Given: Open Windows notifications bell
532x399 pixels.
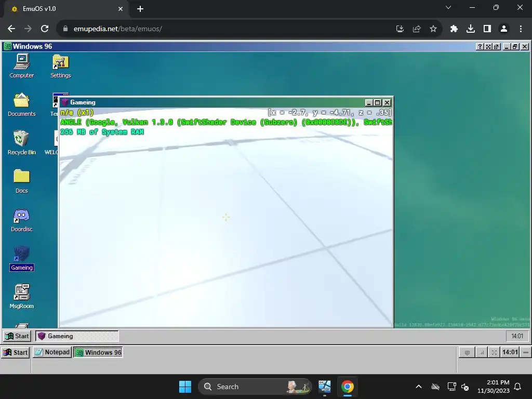Looking at the screenshot, I should tap(518, 387).
